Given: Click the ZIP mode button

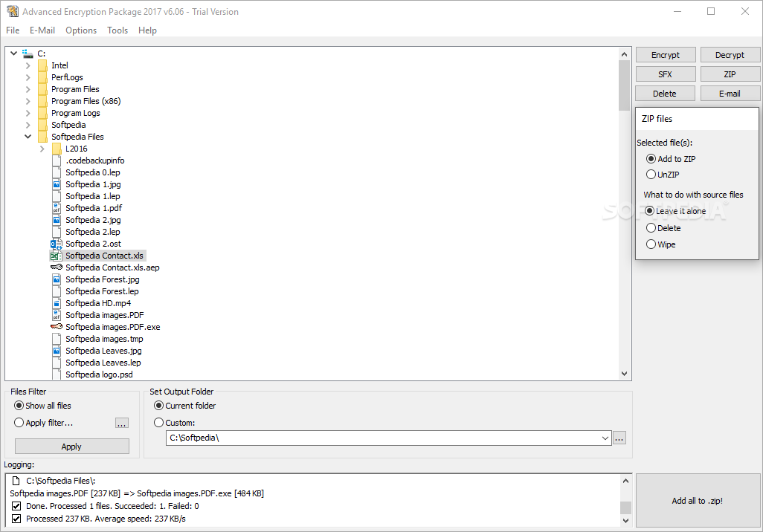Looking at the screenshot, I should 730,74.
